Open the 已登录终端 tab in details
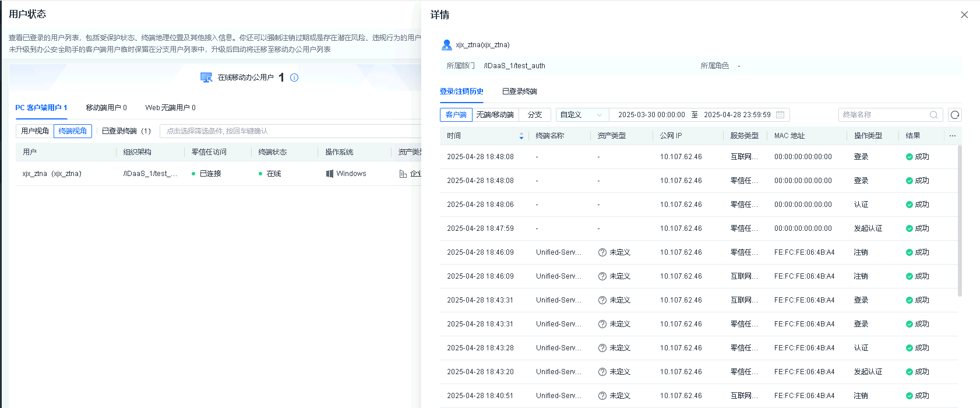Screen dimensions: 980x408 pos(519,92)
